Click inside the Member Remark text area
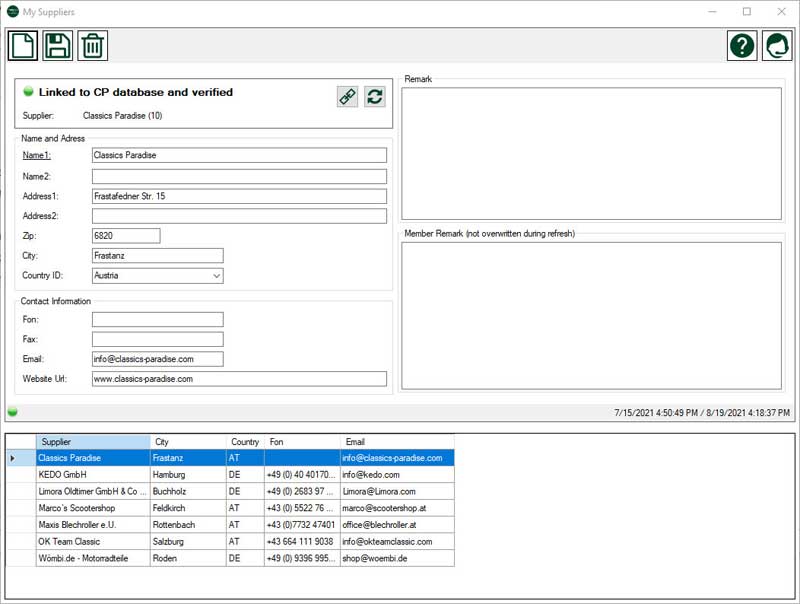 [x=591, y=316]
